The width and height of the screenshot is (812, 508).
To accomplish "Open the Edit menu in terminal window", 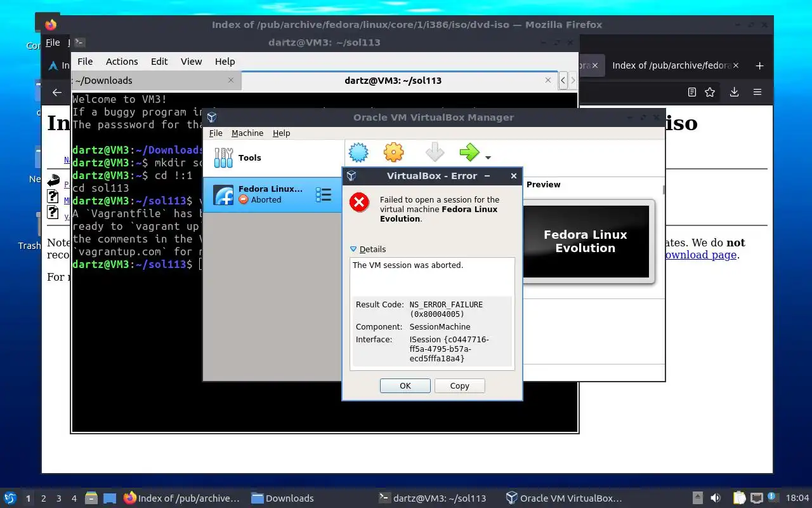I will coord(159,61).
